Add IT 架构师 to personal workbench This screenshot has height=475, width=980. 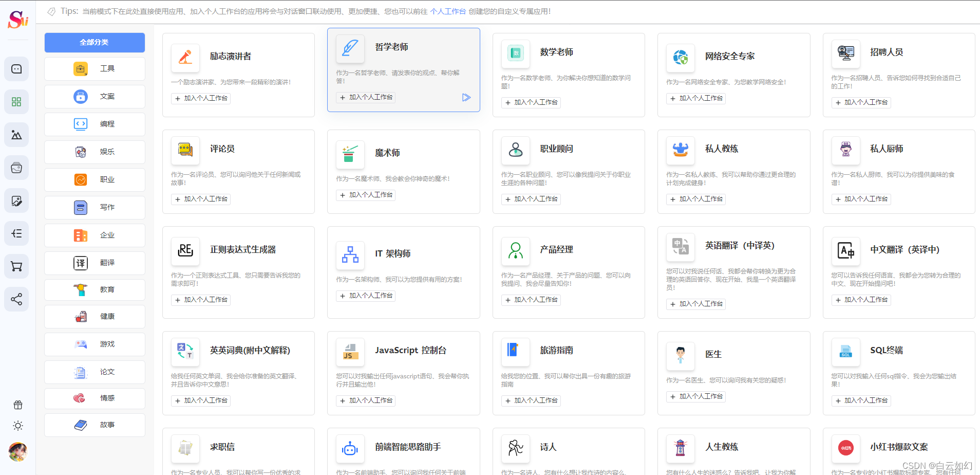coord(366,296)
